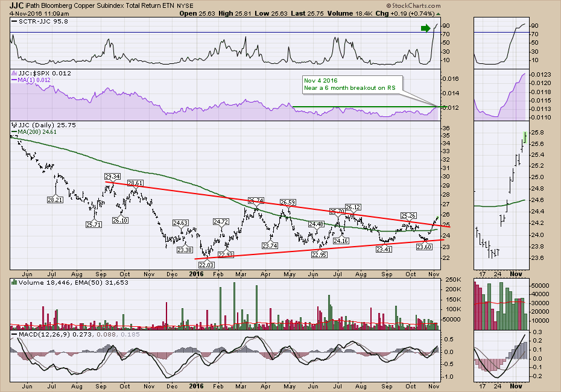Click the NYSE exchange label

(x=185, y=5)
